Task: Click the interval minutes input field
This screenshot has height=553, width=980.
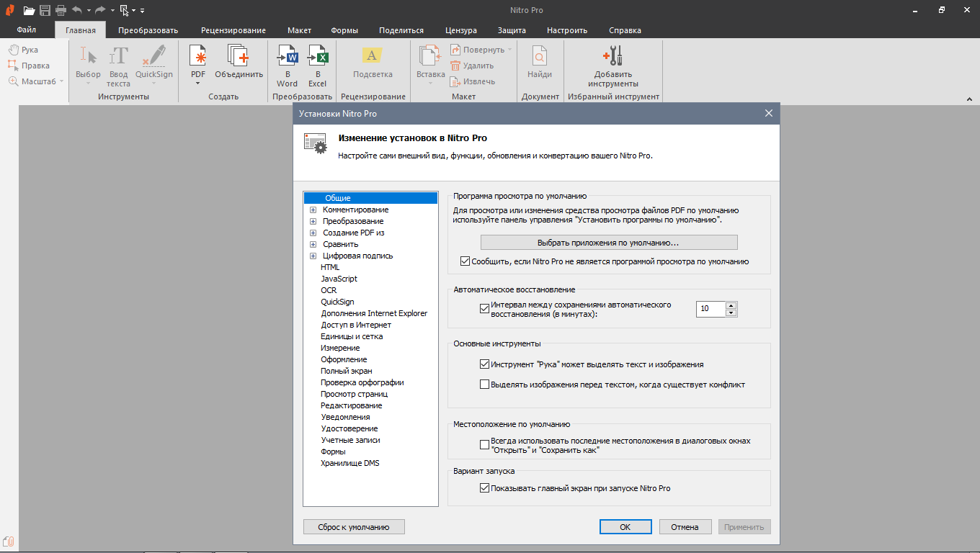Action: coord(710,309)
